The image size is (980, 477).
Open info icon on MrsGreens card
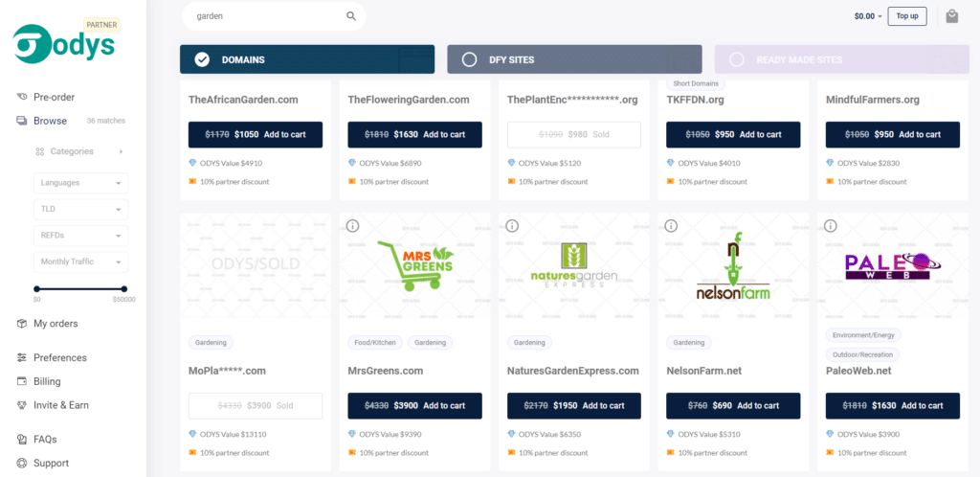point(352,226)
